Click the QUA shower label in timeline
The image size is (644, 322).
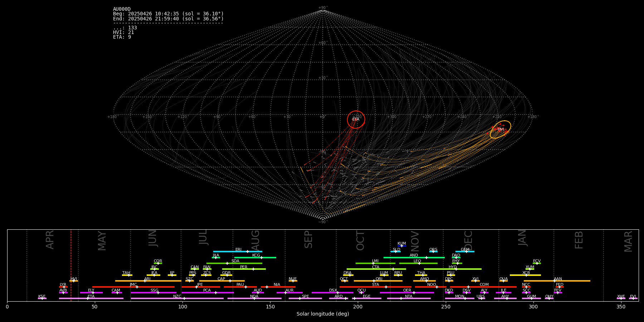503,279
